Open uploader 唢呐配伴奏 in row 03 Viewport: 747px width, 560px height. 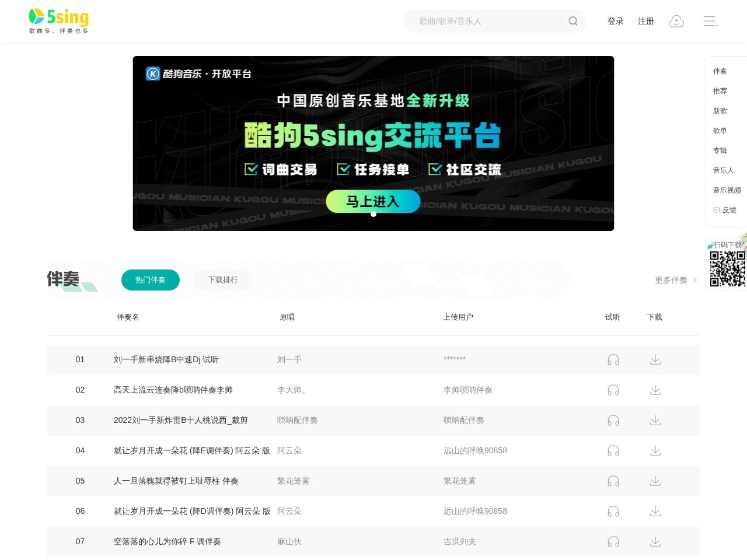coord(464,420)
